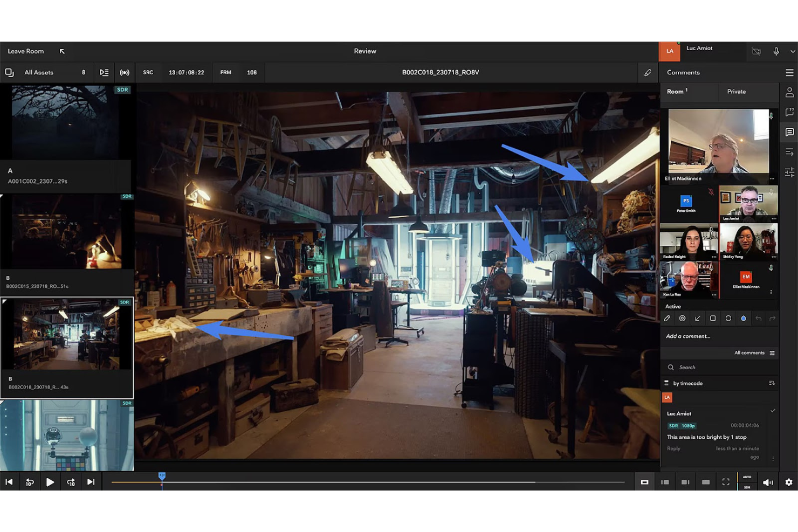This screenshot has width=798, height=532.
Task: Reply to Luc Amiot's comment
Action: click(x=673, y=448)
